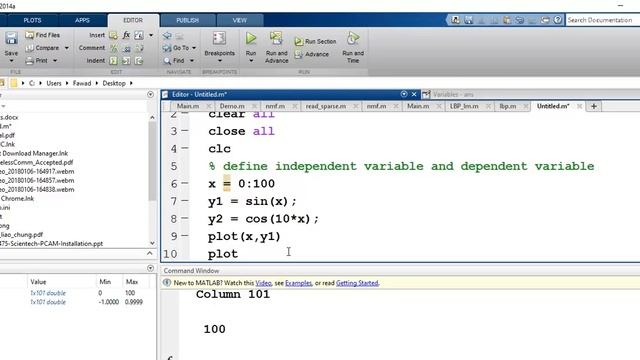Image resolution: width=640 pixels, height=360 pixels.
Task: Open the Editor panel actions menu button
Action: [x=404, y=94]
